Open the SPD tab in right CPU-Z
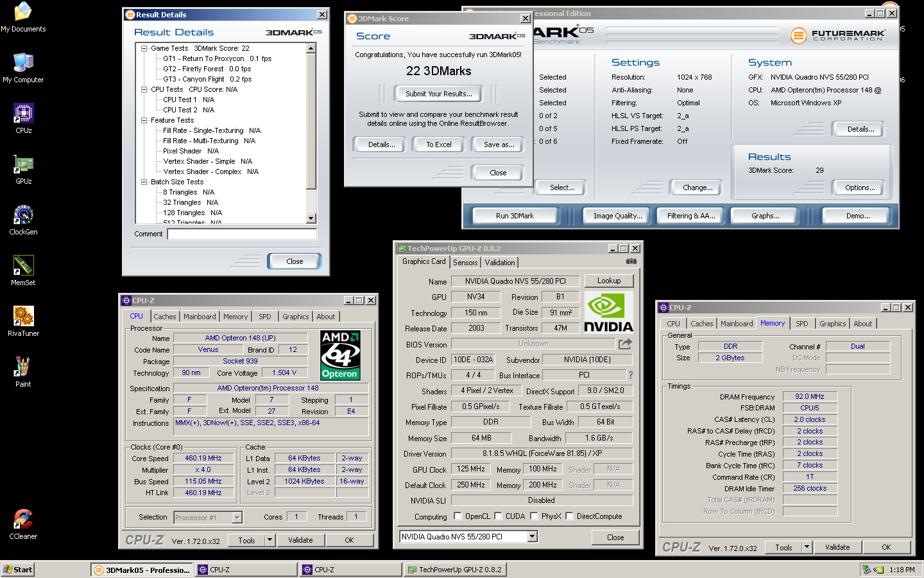The image size is (924, 578). point(802,324)
